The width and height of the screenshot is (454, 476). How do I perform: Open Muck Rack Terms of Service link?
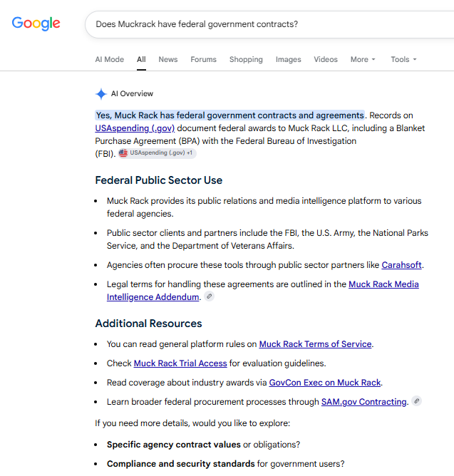click(x=315, y=344)
